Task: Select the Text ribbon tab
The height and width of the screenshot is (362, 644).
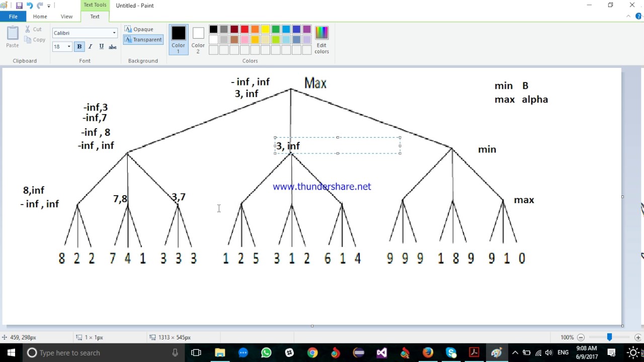Action: [95, 17]
